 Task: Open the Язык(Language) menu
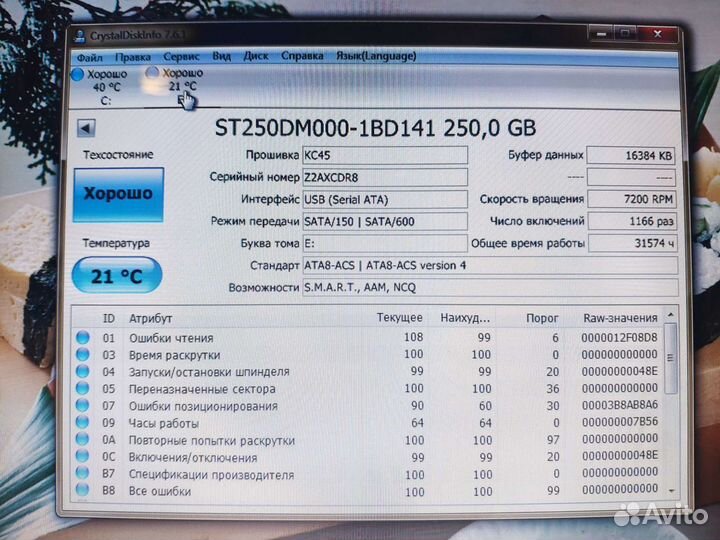(x=376, y=56)
